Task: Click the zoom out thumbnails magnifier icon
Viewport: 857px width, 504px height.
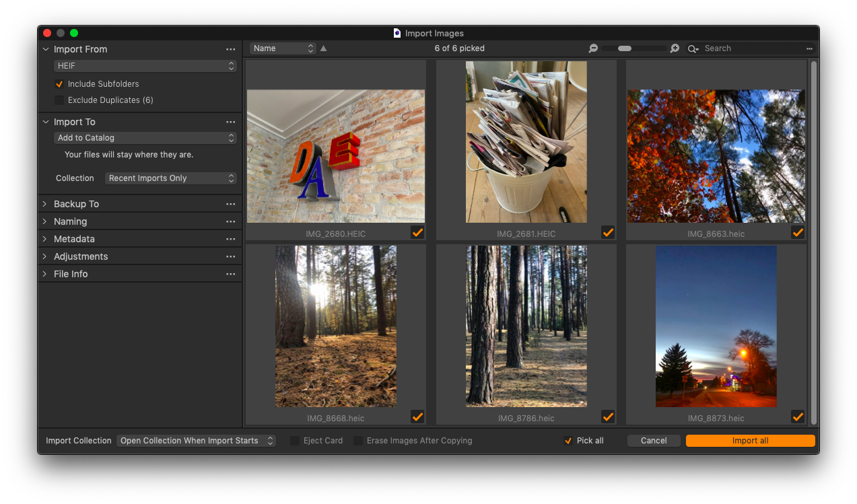Action: (593, 48)
